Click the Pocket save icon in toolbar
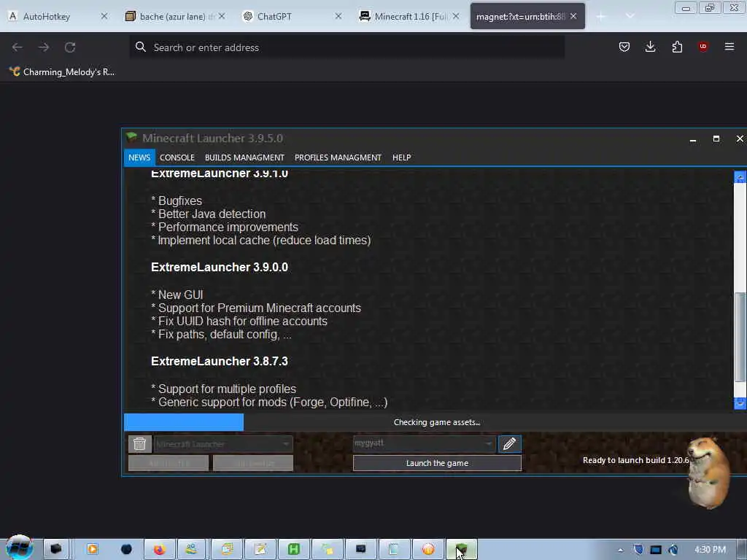Viewport: 747px width, 560px height. [624, 47]
